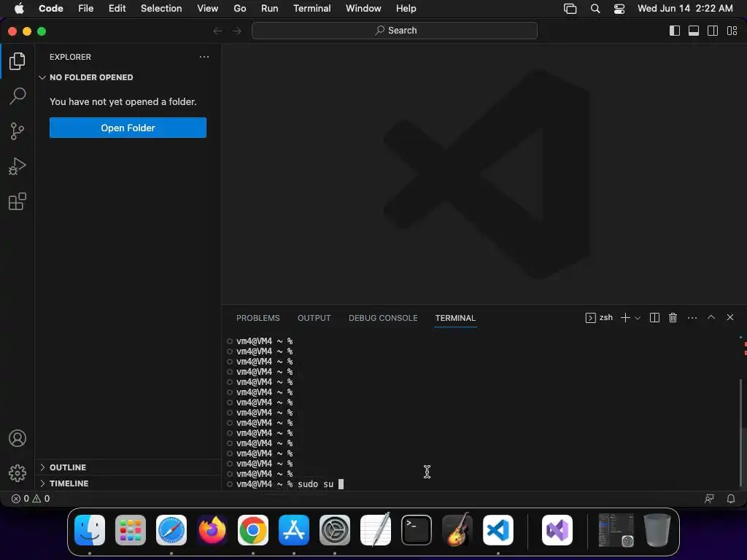The width and height of the screenshot is (747, 560).
Task: Open the Apple menu
Action: coord(19,9)
